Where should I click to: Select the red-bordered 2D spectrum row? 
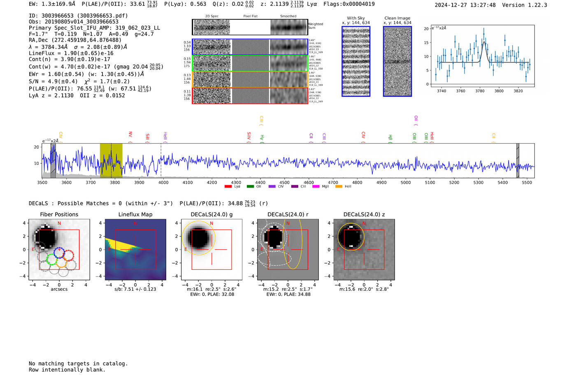[x=250, y=95]
